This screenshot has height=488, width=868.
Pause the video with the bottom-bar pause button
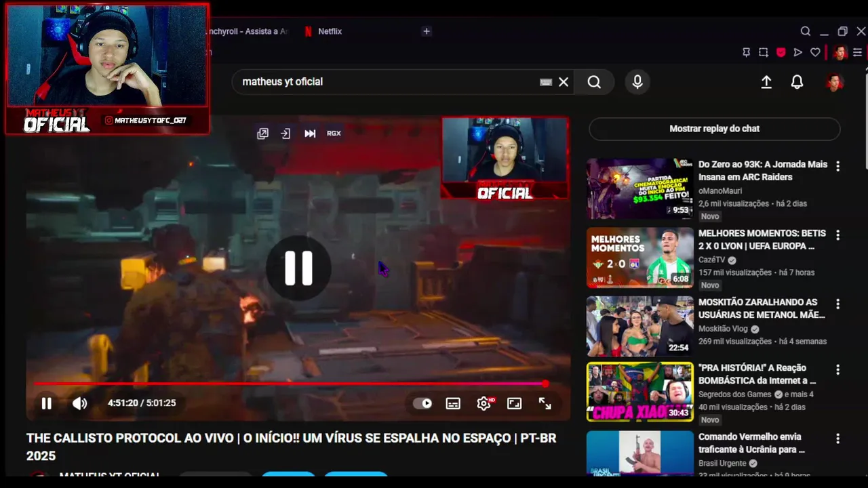coord(46,403)
